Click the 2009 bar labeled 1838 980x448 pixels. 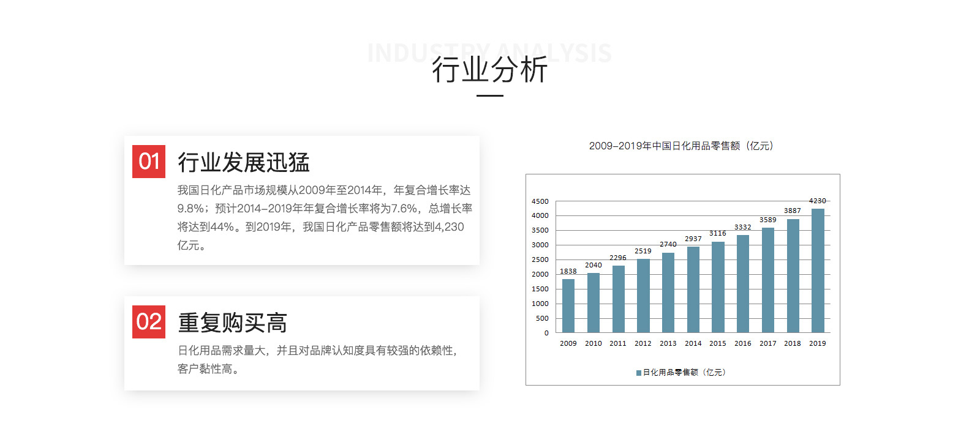[568, 306]
